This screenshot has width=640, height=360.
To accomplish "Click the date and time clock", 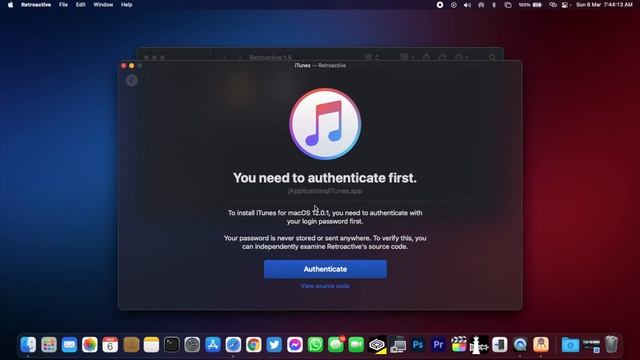I will (x=604, y=5).
